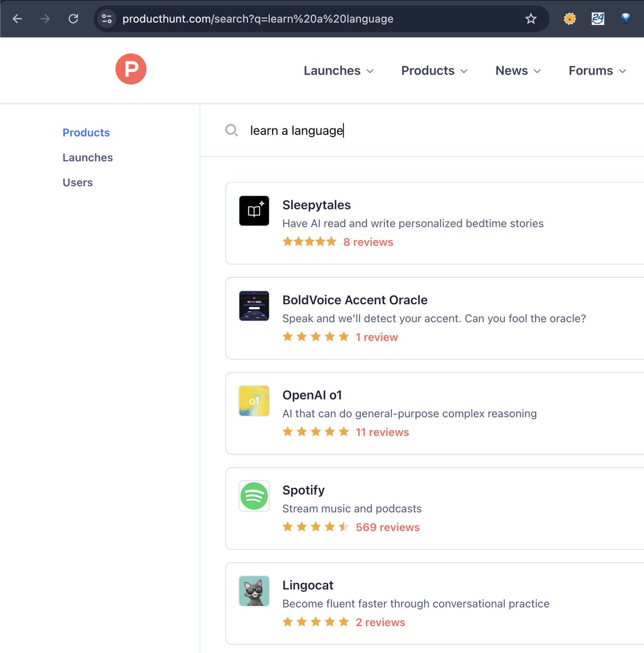644x653 pixels.
Task: Expand the News menu
Action: coord(518,71)
